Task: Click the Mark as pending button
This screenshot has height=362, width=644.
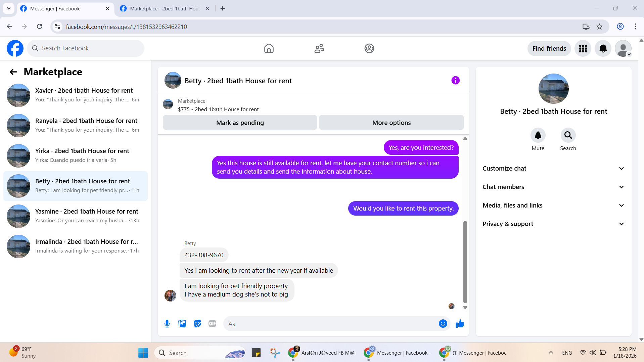Action: coord(240,123)
